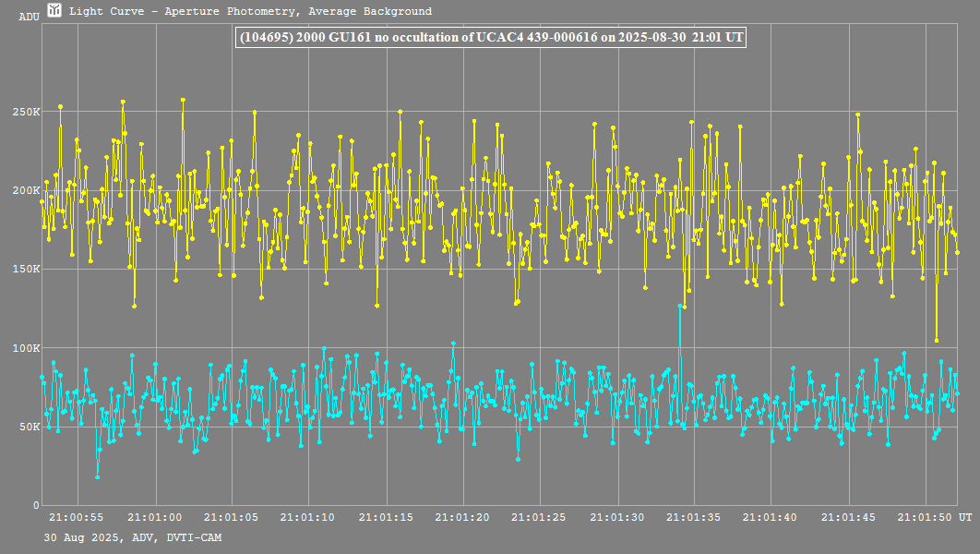Click the tallest cyan spike near 21:01:34
The height and width of the screenshot is (554, 980).
pos(680,307)
